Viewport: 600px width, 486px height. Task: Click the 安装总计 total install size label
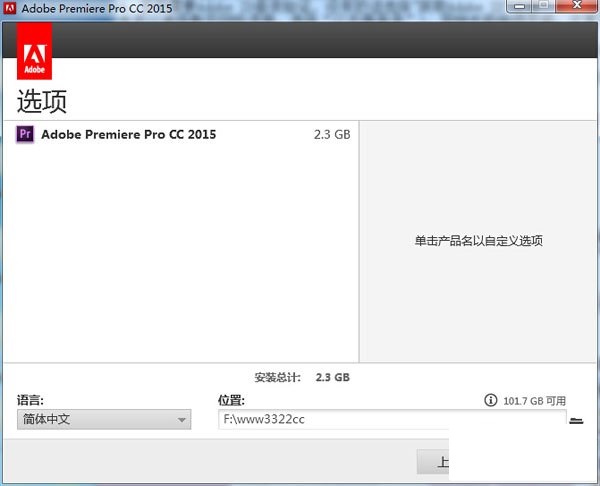tap(278, 378)
